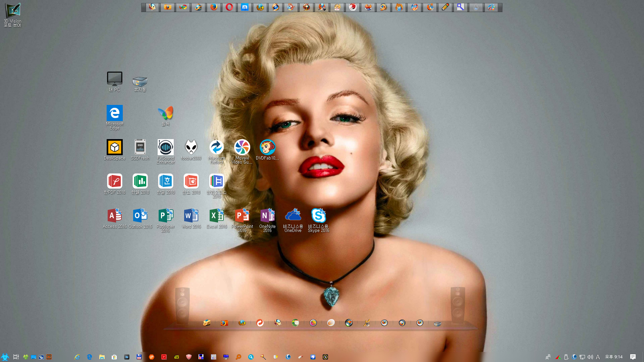Click the orange refresh arrow dock icon
Viewport: 644px width, 362px height.
(260, 323)
